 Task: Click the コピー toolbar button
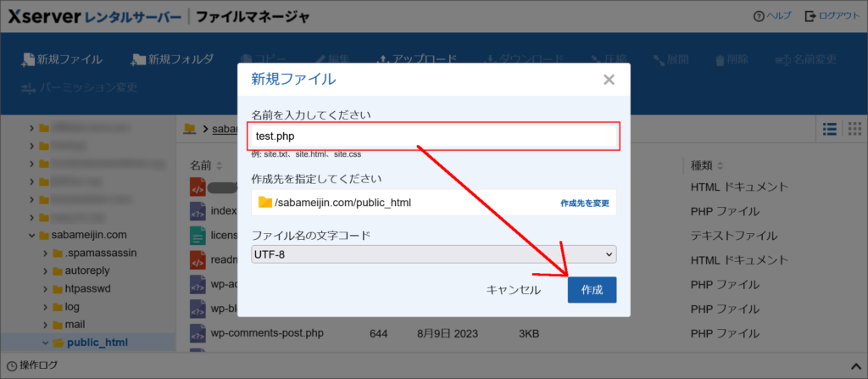pos(264,60)
